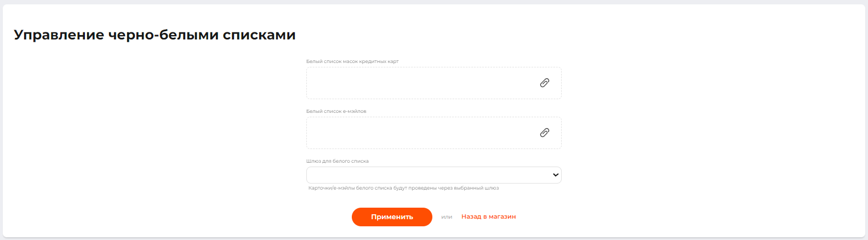Click the label Белый список е-мэйлов
This screenshot has height=240, width=868.
click(x=336, y=111)
